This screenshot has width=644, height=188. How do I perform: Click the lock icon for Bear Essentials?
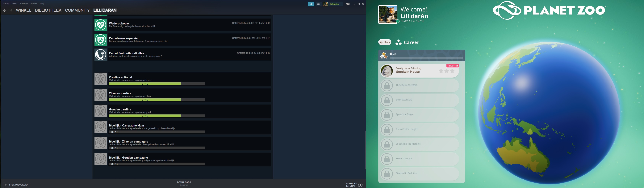click(x=387, y=100)
